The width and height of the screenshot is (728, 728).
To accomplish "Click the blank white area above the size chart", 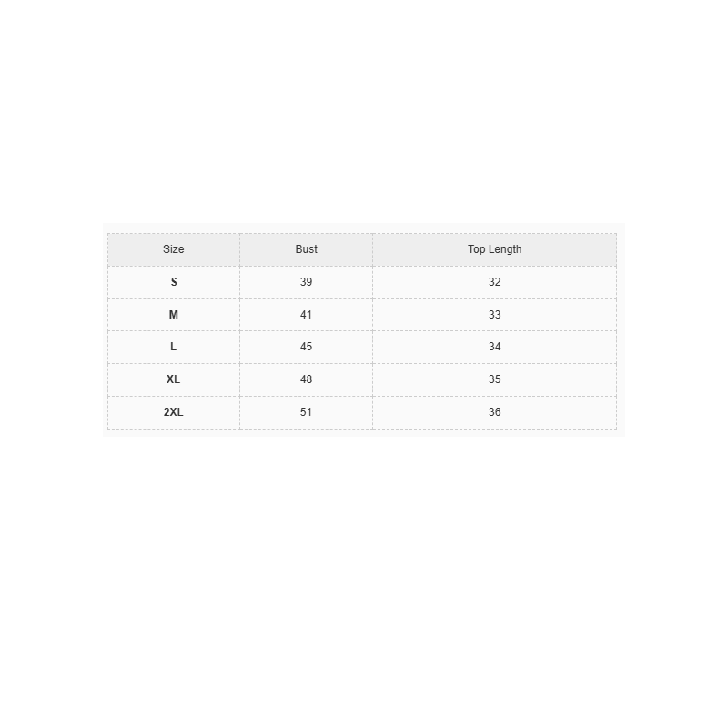I will coord(364,109).
